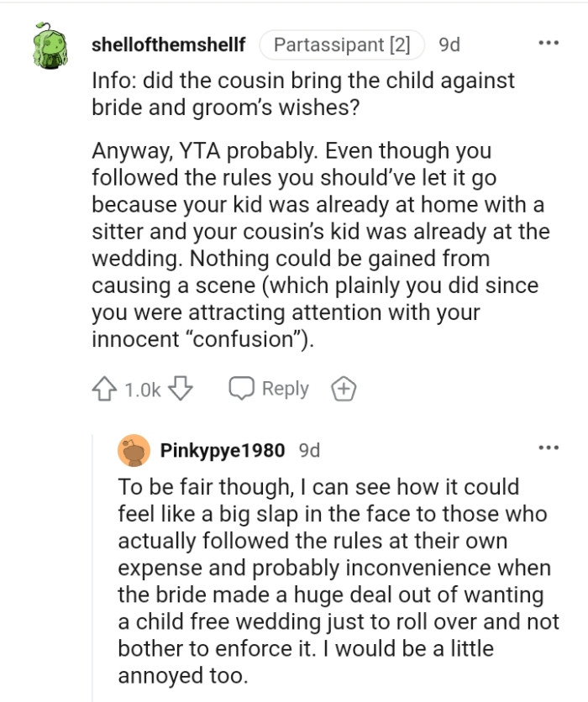Click the 'Info: did the cousin' paragraph
Viewport: 588px width, 702px height.
coord(302,95)
